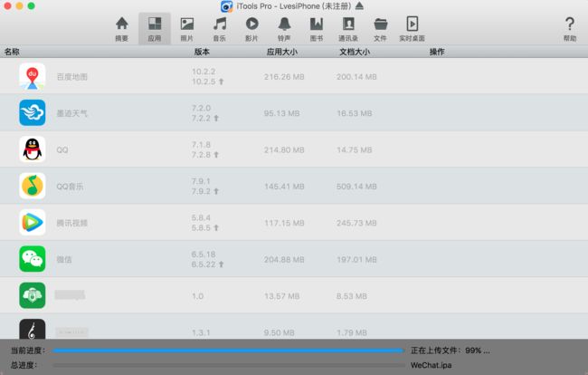Select the 墨迹天气 weather app icon
The image size is (588, 375).
click(33, 112)
